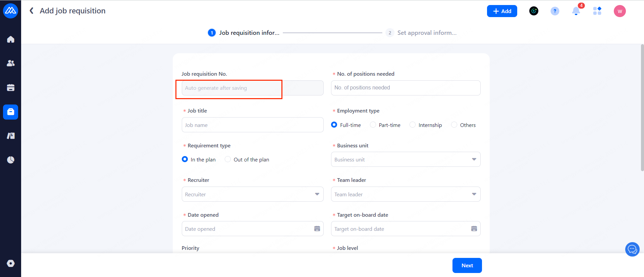Expand the Business unit dropdown
The height and width of the screenshot is (277, 644).
click(x=406, y=159)
